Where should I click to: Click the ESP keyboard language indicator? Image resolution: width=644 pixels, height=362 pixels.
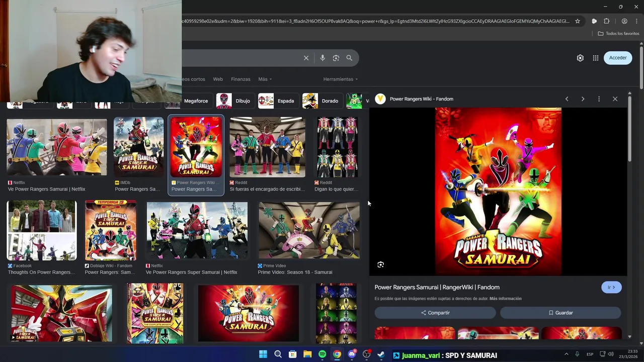(590, 354)
